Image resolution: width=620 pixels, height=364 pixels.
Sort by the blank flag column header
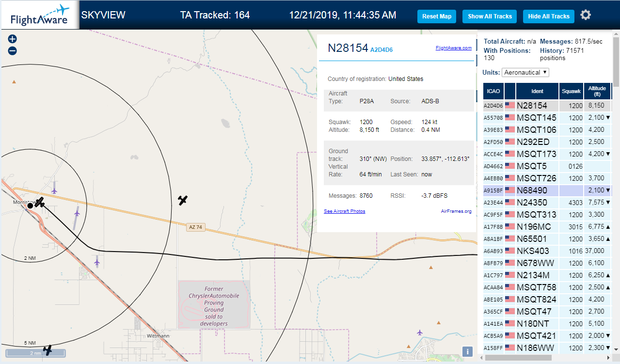coord(510,91)
